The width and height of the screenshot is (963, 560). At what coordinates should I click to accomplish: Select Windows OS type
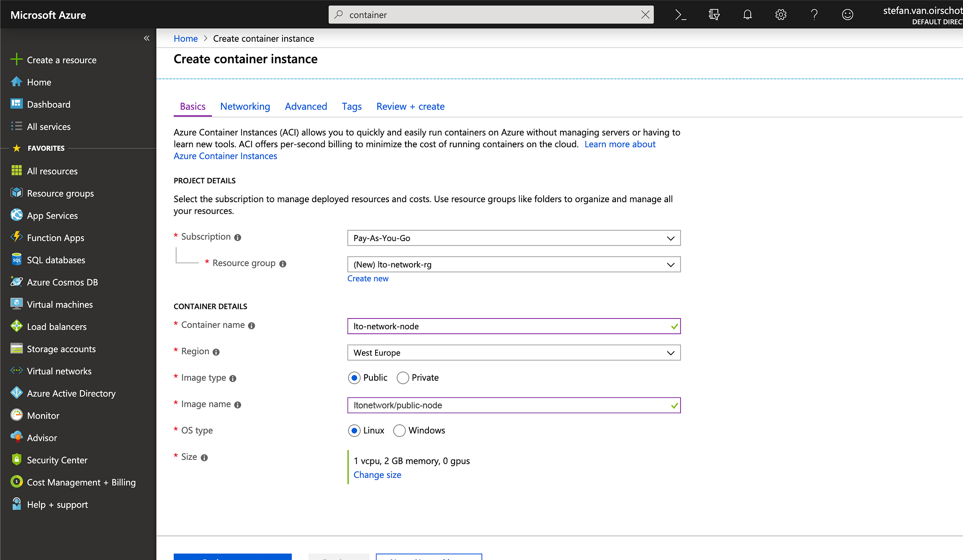click(x=399, y=430)
